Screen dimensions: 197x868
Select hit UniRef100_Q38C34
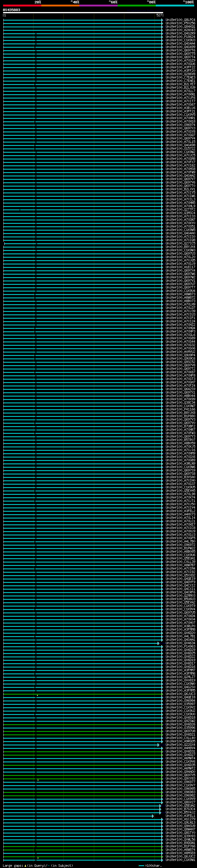(180, 403)
